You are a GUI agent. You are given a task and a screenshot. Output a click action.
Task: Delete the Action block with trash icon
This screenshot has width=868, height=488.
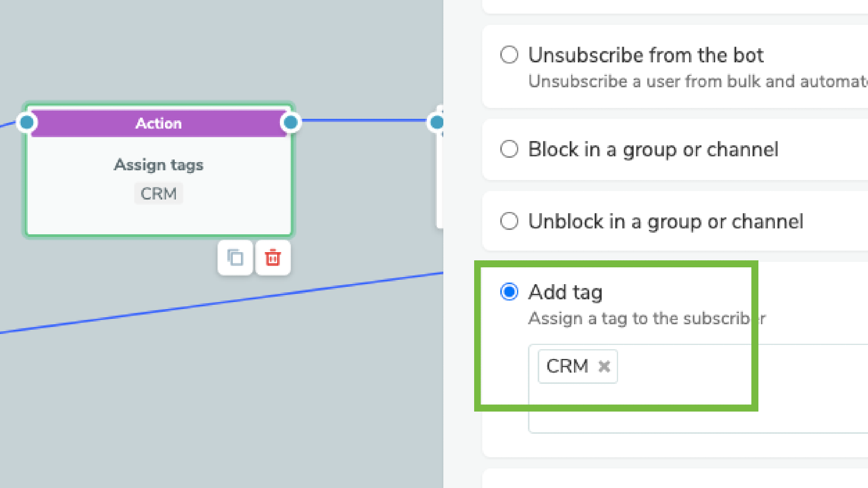pyautogui.click(x=273, y=258)
